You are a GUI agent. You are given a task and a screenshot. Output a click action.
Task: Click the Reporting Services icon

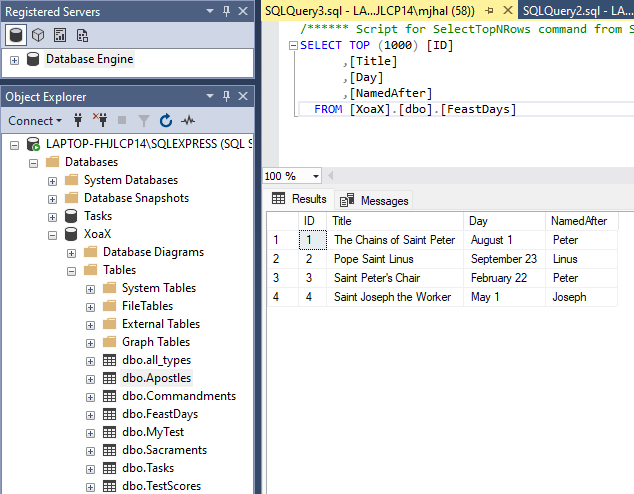pos(60,35)
